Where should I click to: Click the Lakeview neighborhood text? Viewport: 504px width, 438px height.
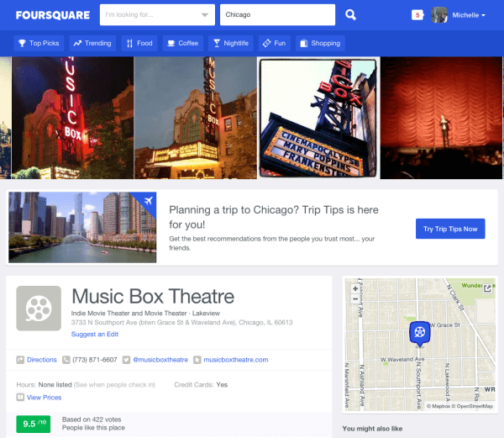(x=206, y=314)
